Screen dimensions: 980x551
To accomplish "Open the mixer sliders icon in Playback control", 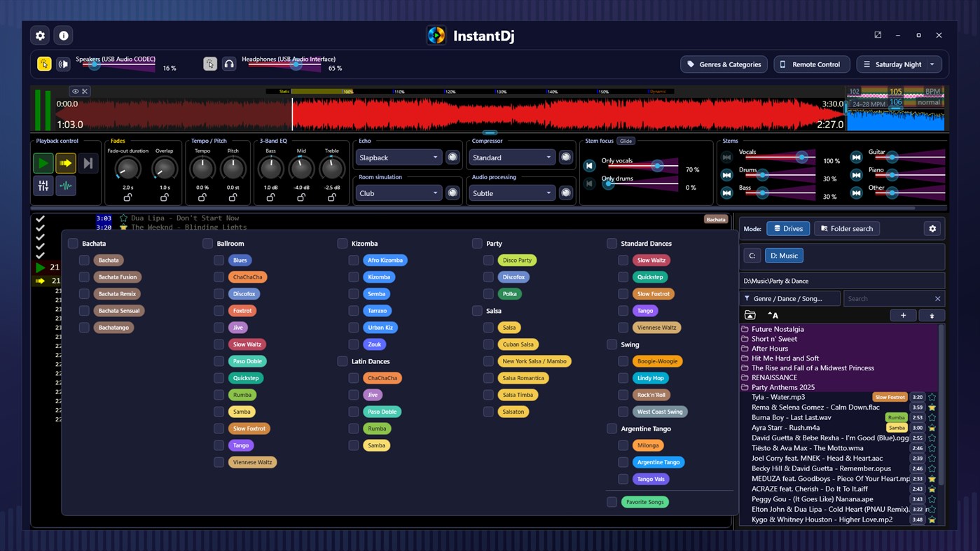I will 43,186.
